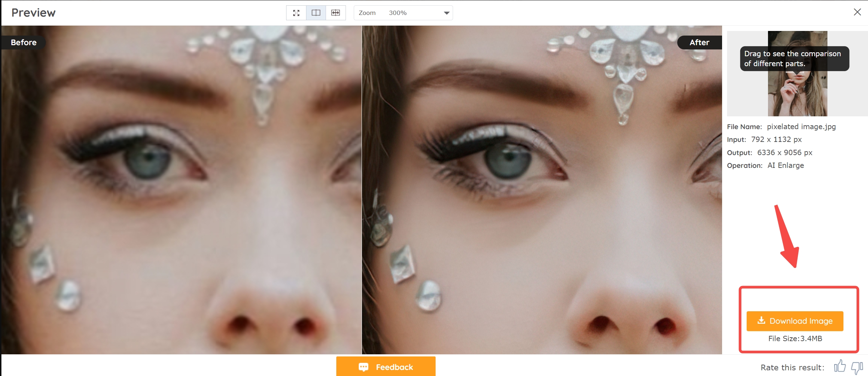
Task: Click the download arrow icon
Action: (x=761, y=321)
